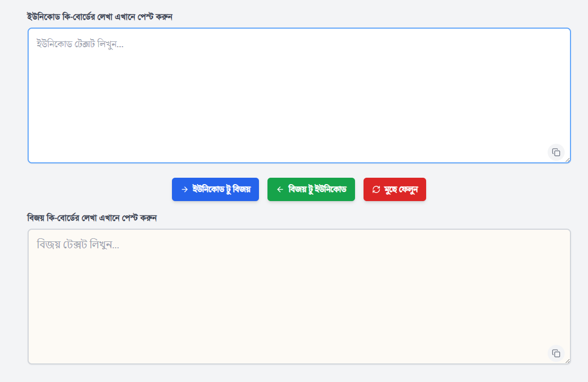Click the বিজয় টেক্সট লিখুন placeholder text
This screenshot has width=588, height=382.
[x=77, y=245]
